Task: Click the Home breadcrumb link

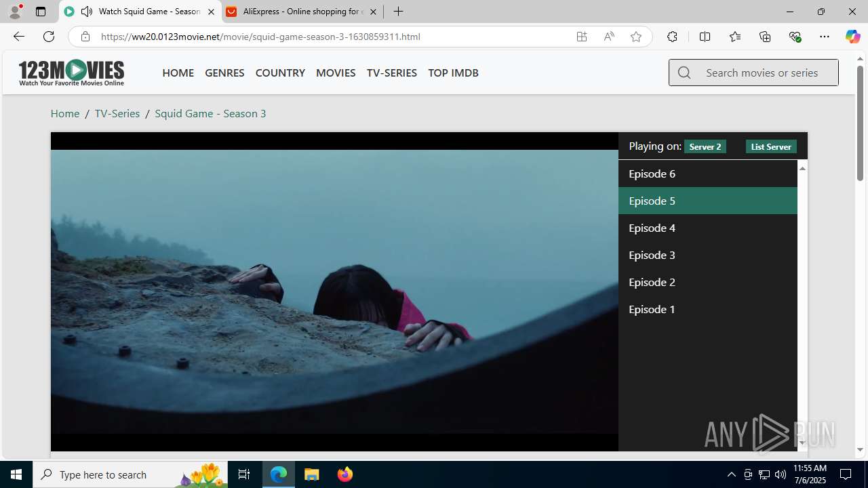Action: pos(65,113)
